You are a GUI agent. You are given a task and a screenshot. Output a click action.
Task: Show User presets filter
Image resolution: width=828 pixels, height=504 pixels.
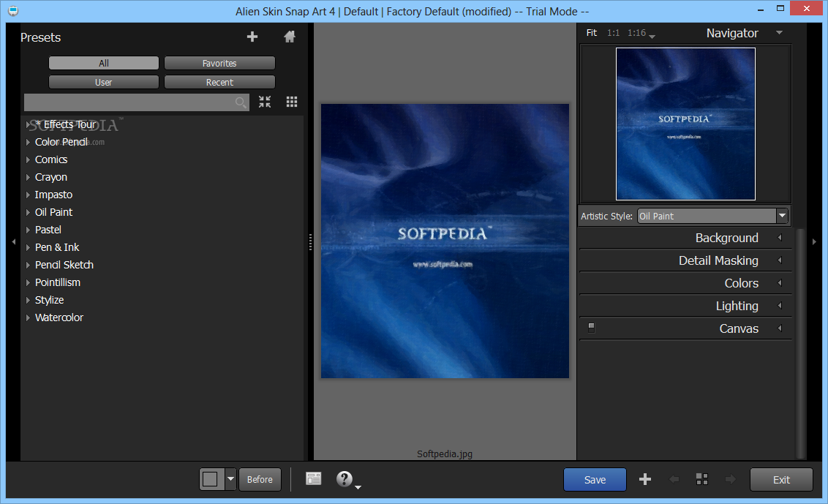pyautogui.click(x=104, y=83)
